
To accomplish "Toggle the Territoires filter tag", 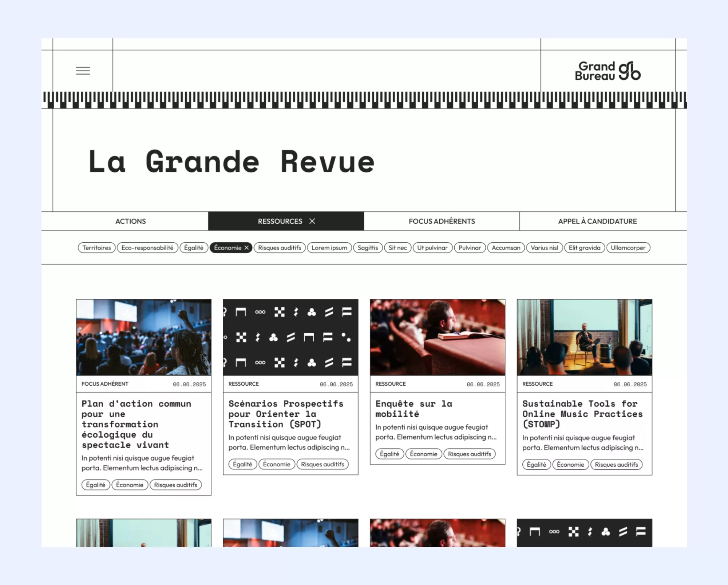I will click(96, 248).
